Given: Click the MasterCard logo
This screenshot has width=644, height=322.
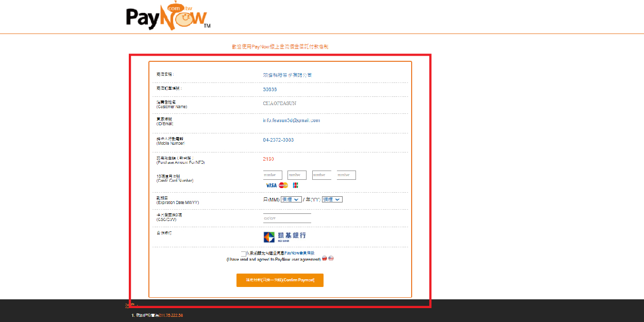Looking at the screenshot, I should [x=283, y=185].
